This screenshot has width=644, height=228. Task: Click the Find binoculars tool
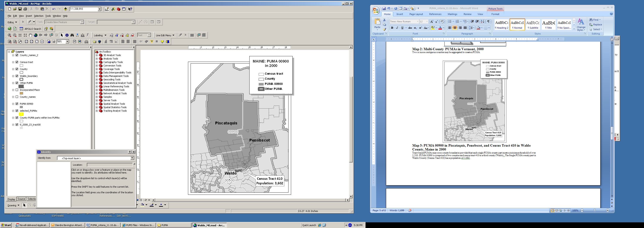(x=72, y=35)
